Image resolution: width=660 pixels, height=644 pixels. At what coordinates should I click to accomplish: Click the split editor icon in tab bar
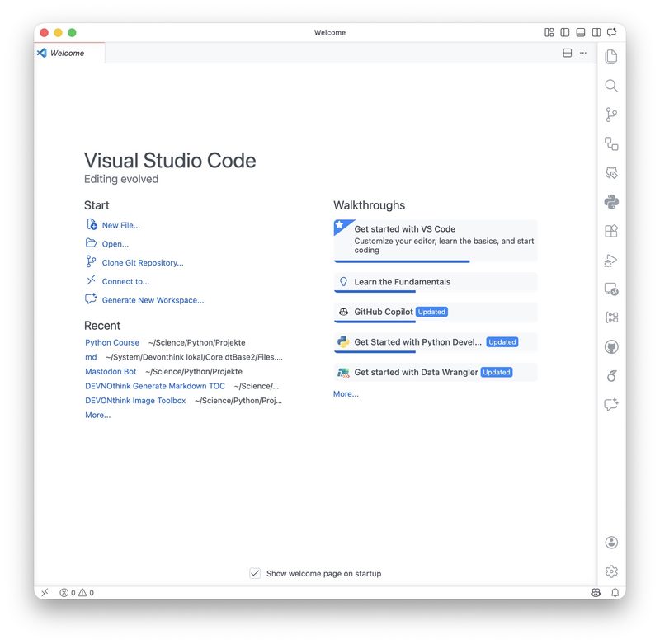pos(567,53)
